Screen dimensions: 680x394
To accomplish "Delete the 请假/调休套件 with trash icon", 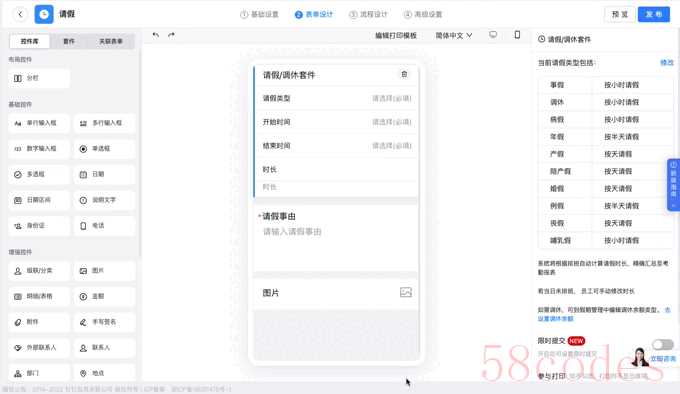I will (404, 74).
